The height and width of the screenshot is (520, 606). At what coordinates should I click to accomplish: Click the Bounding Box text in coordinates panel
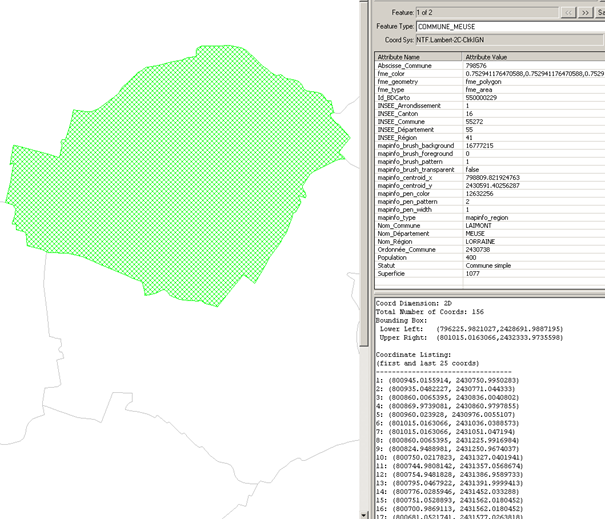(400, 320)
